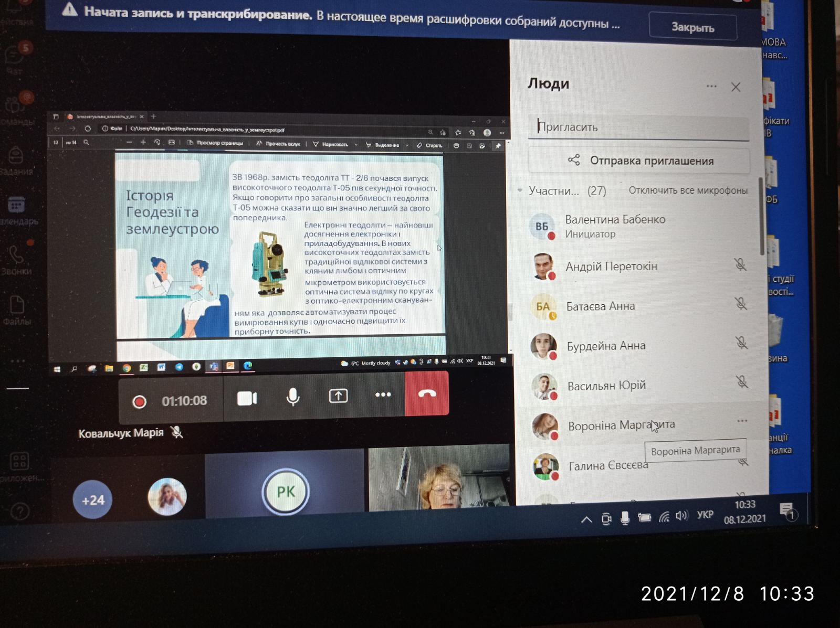This screenshot has height=628, width=840.
Task: Click the Пригласить input field
Action: pyautogui.click(x=638, y=127)
